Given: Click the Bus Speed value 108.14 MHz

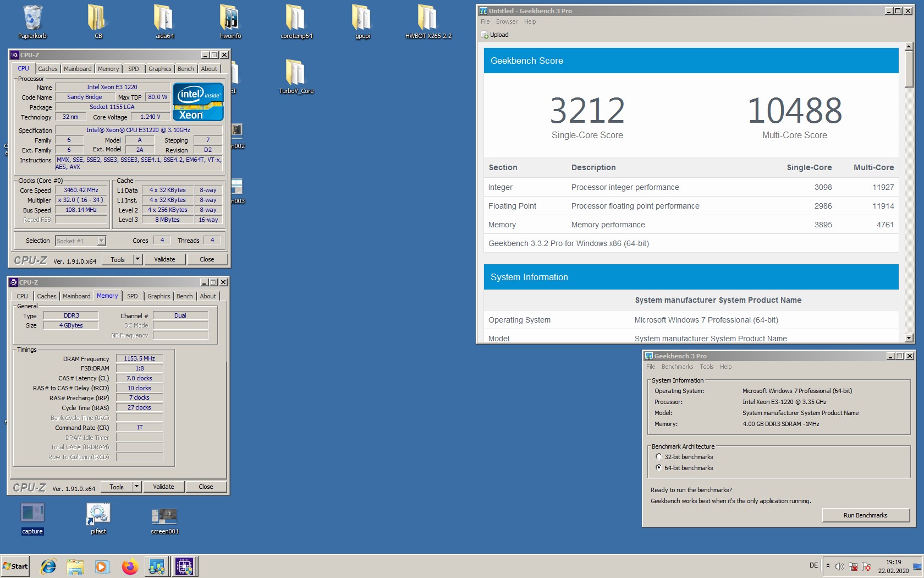Looking at the screenshot, I should 81,210.
